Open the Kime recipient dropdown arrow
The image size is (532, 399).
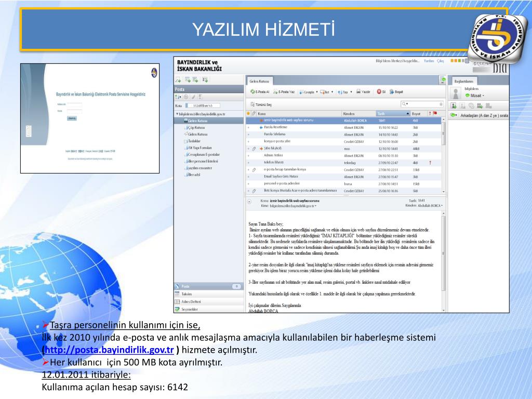point(316,206)
